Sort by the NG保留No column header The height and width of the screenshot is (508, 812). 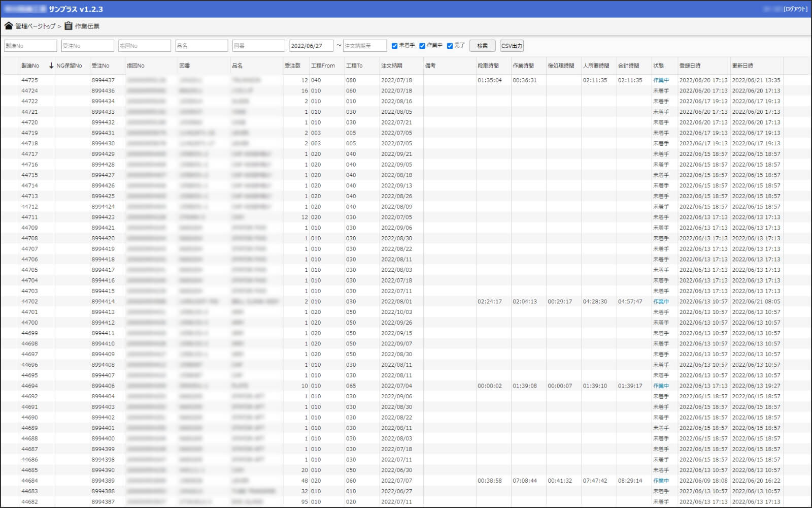pyautogui.click(x=69, y=66)
